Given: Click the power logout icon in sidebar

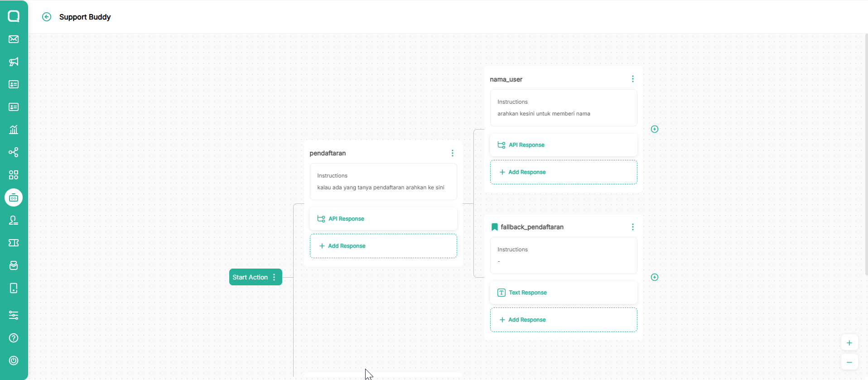Looking at the screenshot, I should [14, 361].
